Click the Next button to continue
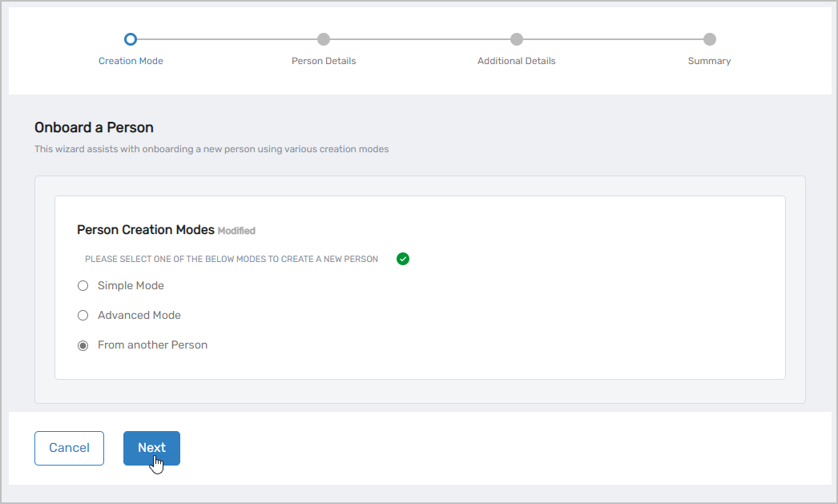Screen dimensions: 838x504 [x=151, y=448]
